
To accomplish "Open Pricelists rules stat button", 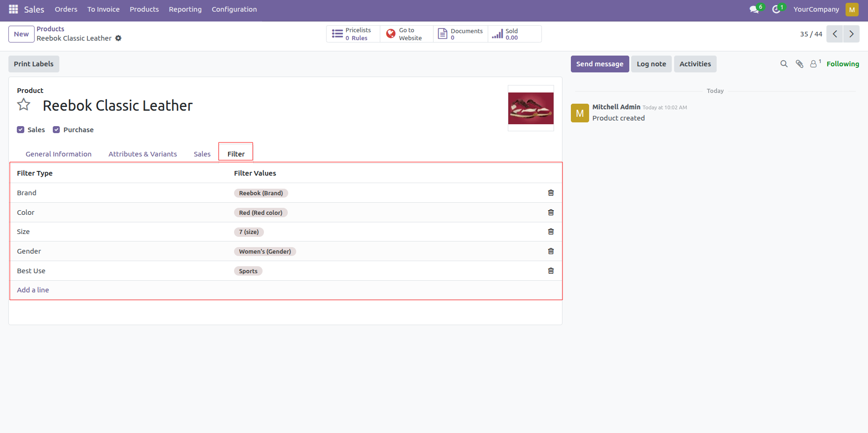I will (x=353, y=34).
